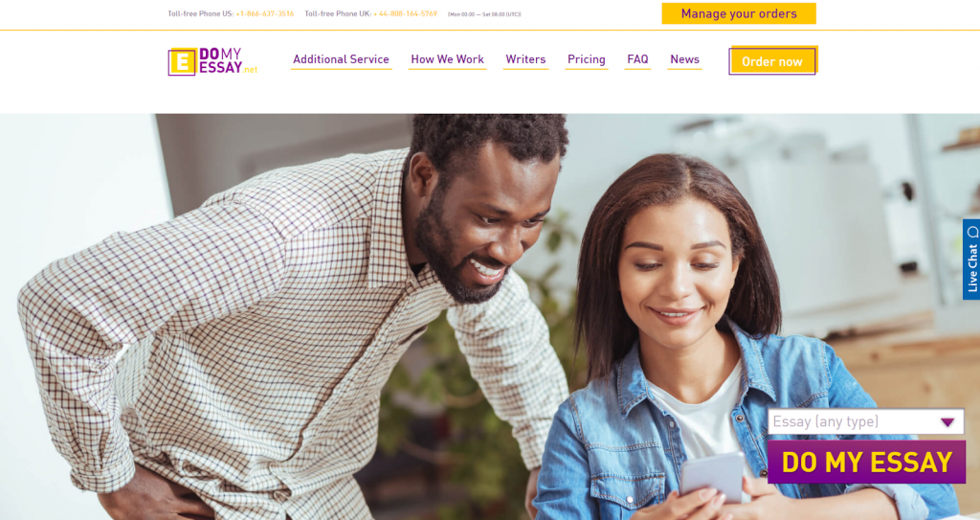Call the US toll-free phone number link
Viewport: 980px width, 520px height.
tap(264, 13)
